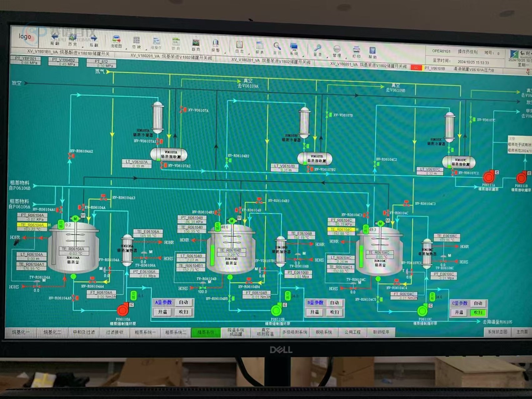Click 升温 in the A釜 panel

point(163,312)
